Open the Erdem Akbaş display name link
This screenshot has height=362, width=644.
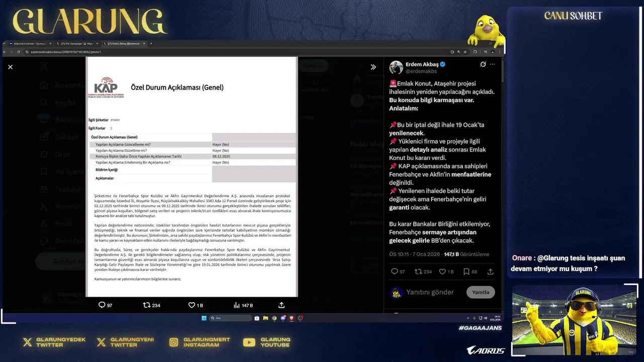point(422,64)
